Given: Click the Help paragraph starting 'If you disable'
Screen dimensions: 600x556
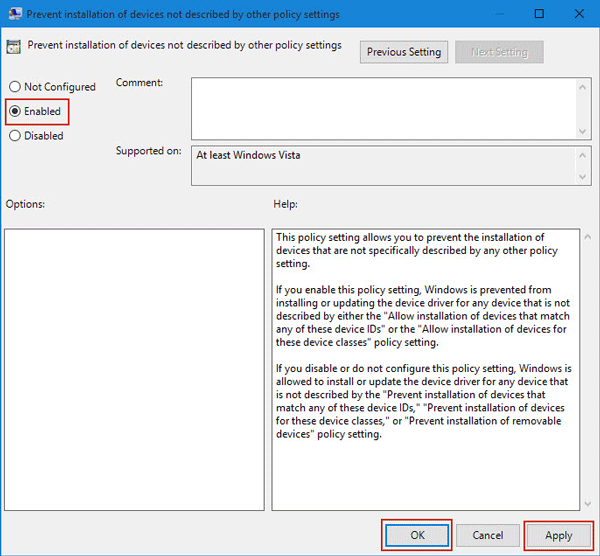Looking at the screenshot, I should [424, 401].
